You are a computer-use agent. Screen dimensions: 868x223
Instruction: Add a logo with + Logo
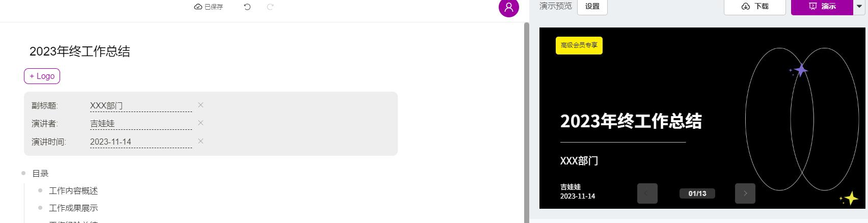click(x=42, y=76)
